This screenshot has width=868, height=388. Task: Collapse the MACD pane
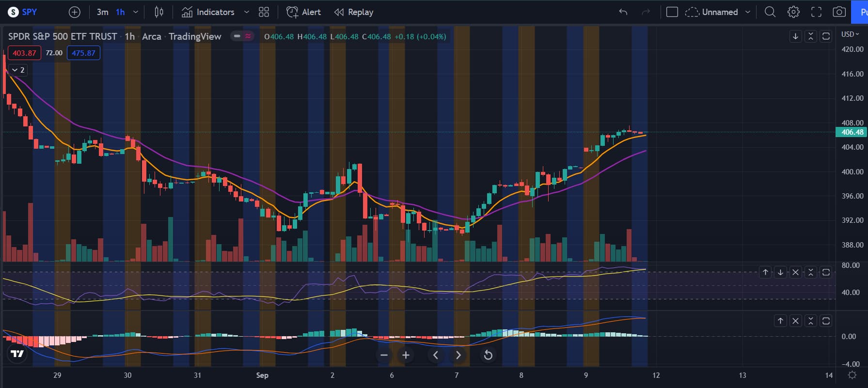[x=811, y=321]
